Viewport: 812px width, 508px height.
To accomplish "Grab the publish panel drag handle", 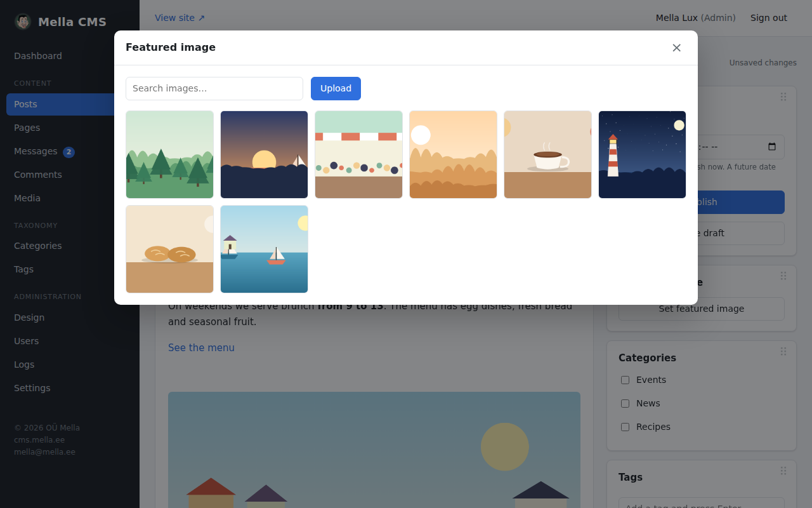I will point(783,97).
